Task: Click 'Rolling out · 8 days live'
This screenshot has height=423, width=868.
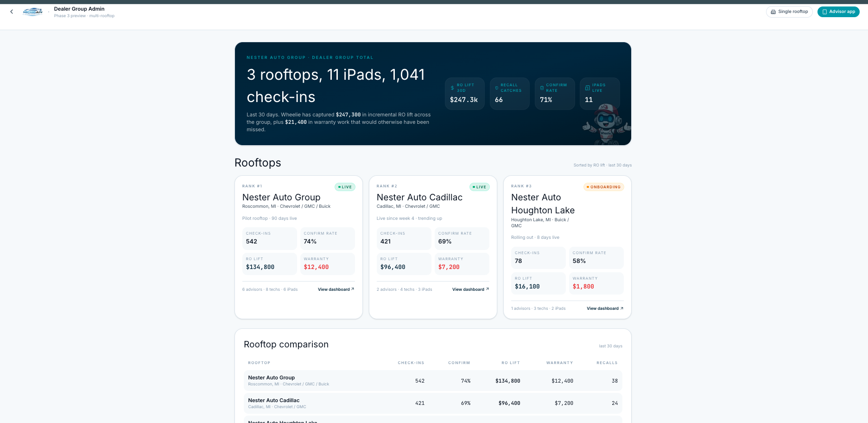Action: pyautogui.click(x=535, y=237)
